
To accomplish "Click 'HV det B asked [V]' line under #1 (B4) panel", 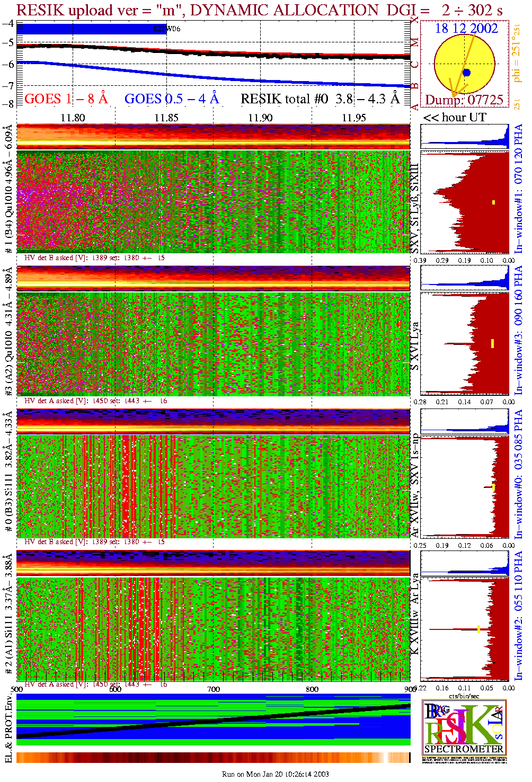I will tap(95, 258).
